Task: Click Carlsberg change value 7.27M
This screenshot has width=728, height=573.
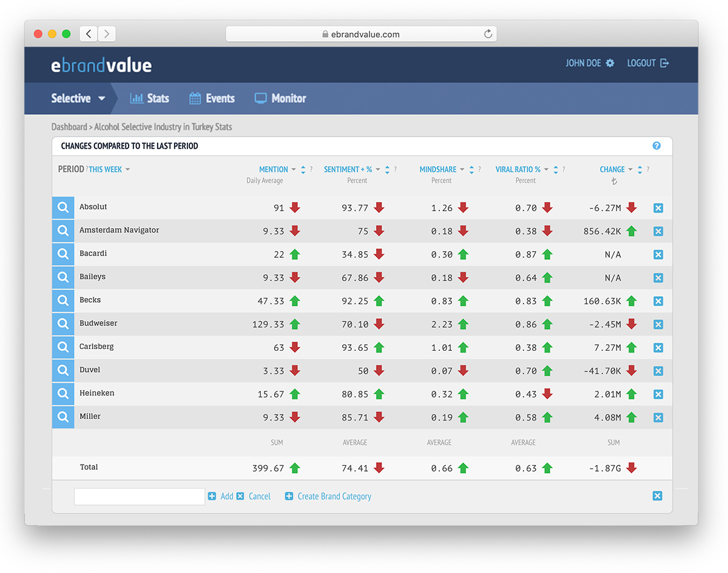Action: (608, 348)
